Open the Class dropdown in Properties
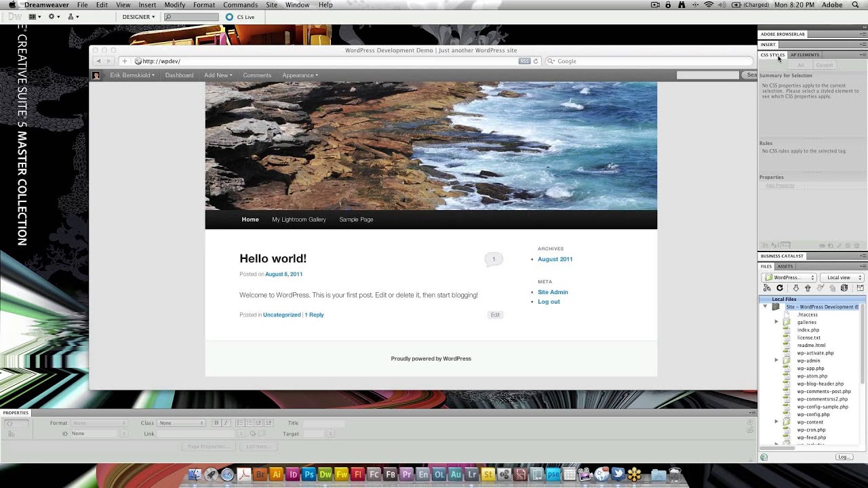This screenshot has width=868, height=488. tap(181, 423)
